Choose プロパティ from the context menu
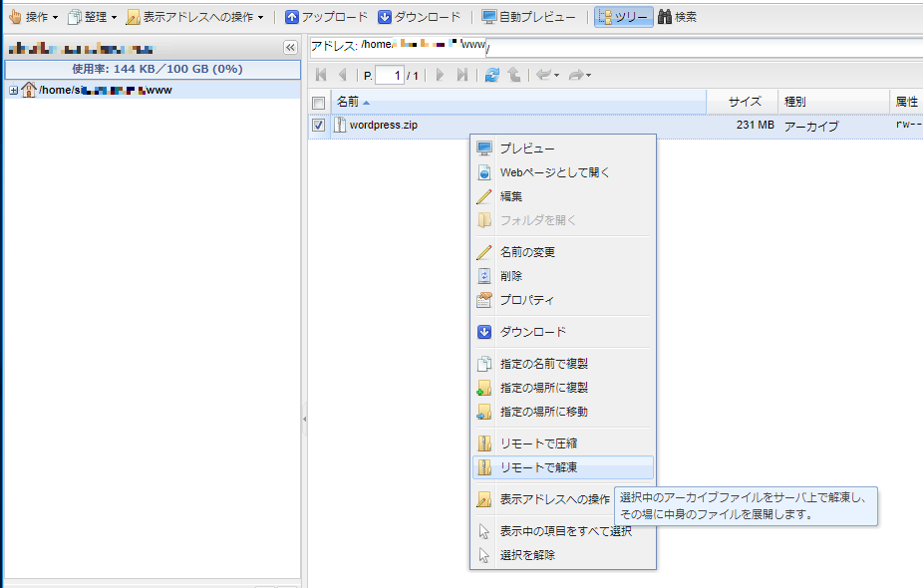The height and width of the screenshot is (588, 923). pyautogui.click(x=563, y=300)
